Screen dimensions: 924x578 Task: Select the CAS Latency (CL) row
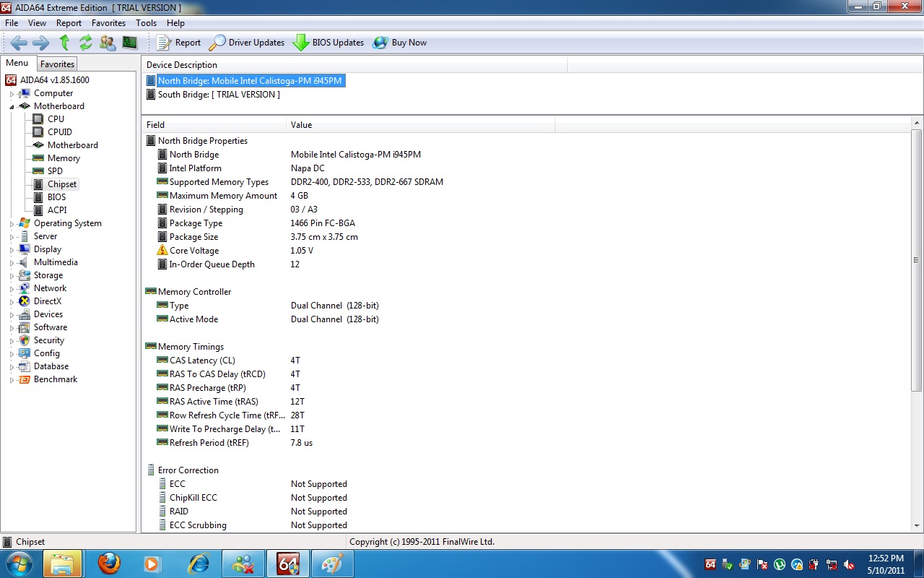click(526, 361)
